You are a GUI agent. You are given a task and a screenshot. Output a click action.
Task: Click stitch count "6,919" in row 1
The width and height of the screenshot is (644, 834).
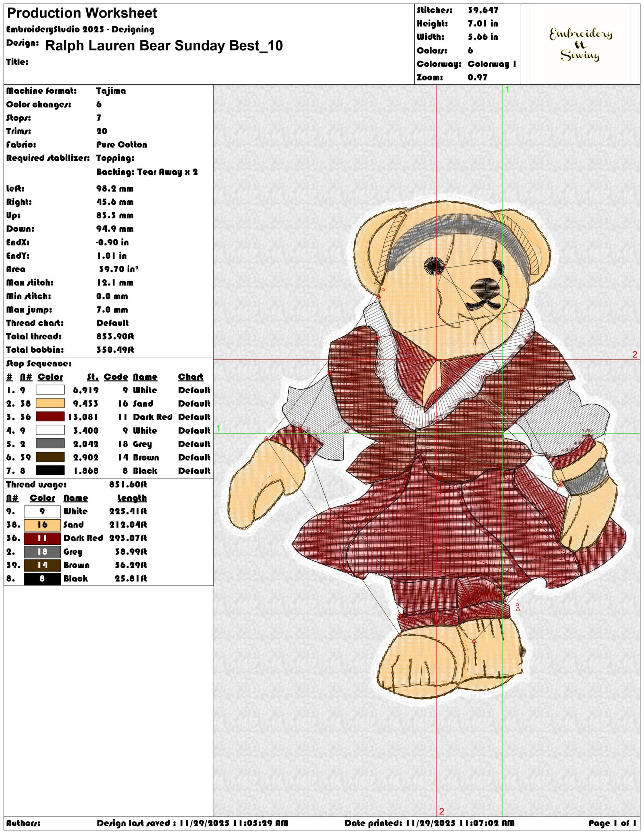click(x=86, y=390)
